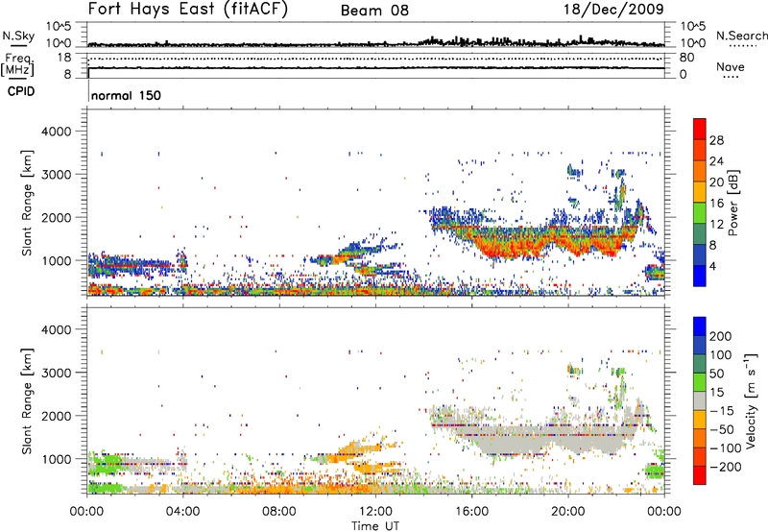The height and width of the screenshot is (532, 768).
Task: Click the 'CPID' label
Action: pos(21,91)
